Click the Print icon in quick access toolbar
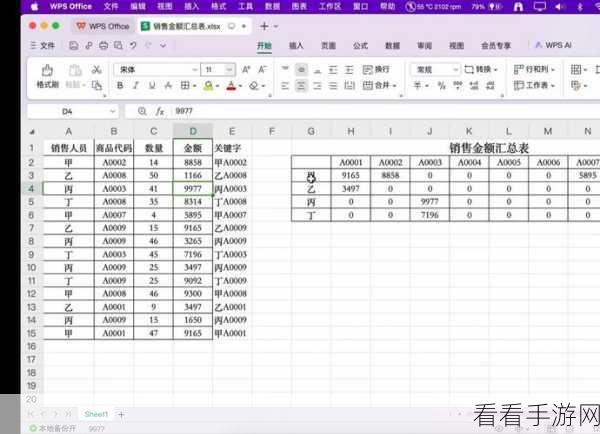The height and width of the screenshot is (434, 600). point(104,46)
